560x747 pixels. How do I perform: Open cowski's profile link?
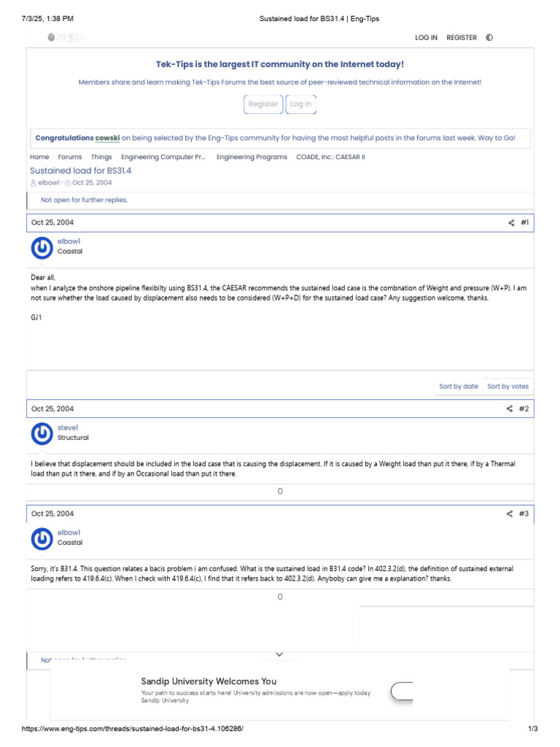(107, 138)
